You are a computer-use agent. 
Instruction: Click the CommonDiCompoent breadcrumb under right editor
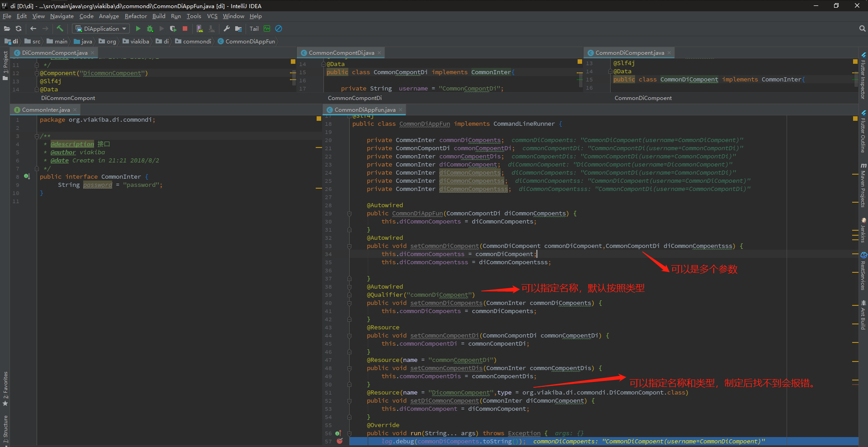(x=643, y=98)
